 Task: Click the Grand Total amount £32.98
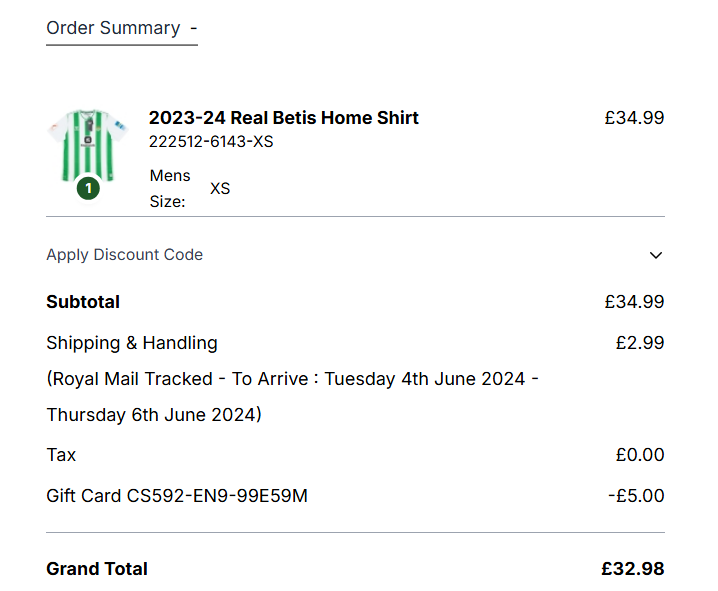(632, 569)
